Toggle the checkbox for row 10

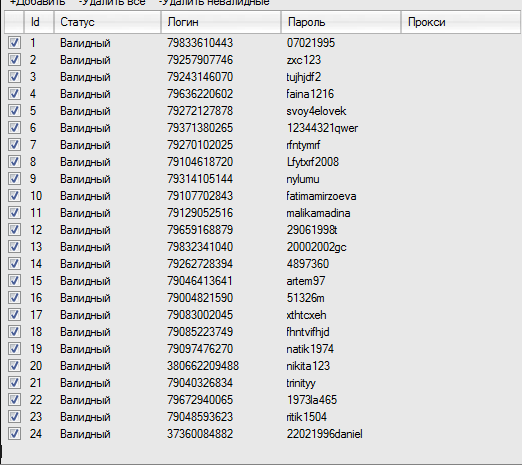tap(14, 196)
